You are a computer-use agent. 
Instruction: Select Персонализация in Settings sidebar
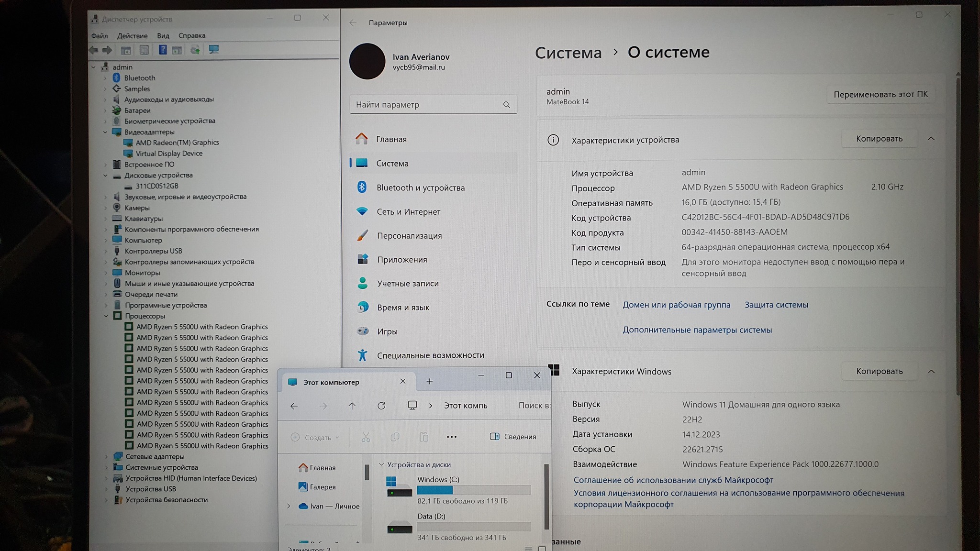(409, 236)
